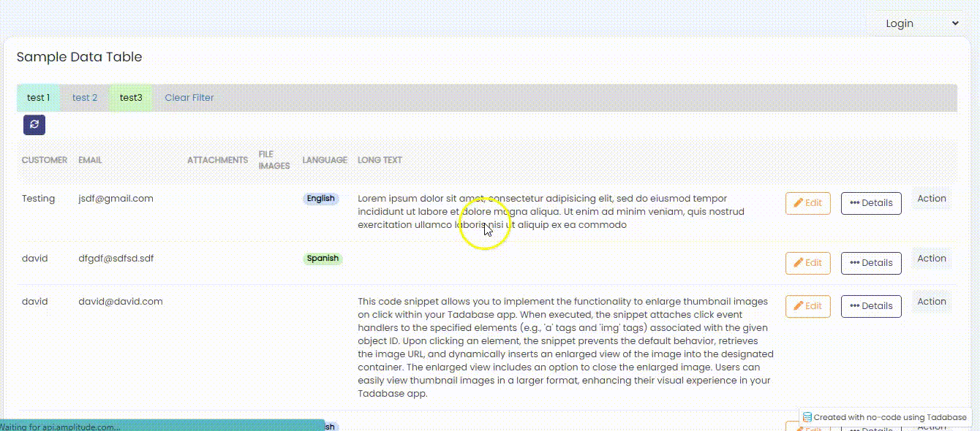Click Action in the david@david.com row
The width and height of the screenshot is (980, 431).
[x=931, y=302]
